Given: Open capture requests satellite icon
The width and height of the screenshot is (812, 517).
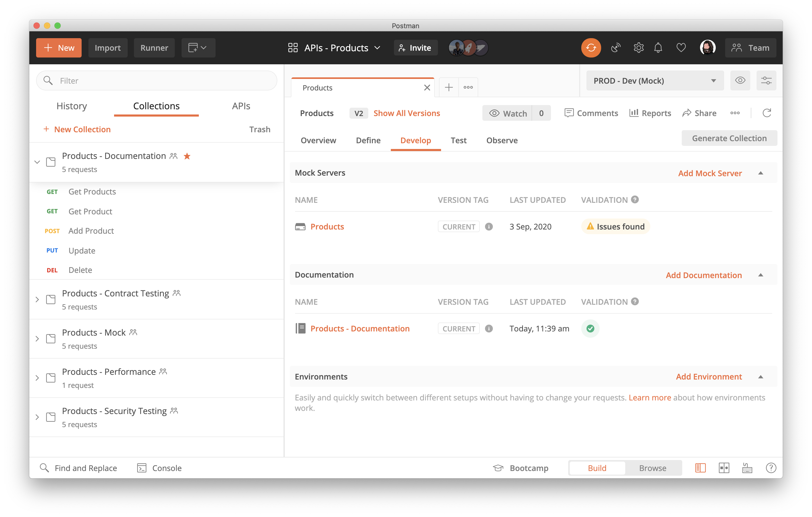Looking at the screenshot, I should pos(616,48).
